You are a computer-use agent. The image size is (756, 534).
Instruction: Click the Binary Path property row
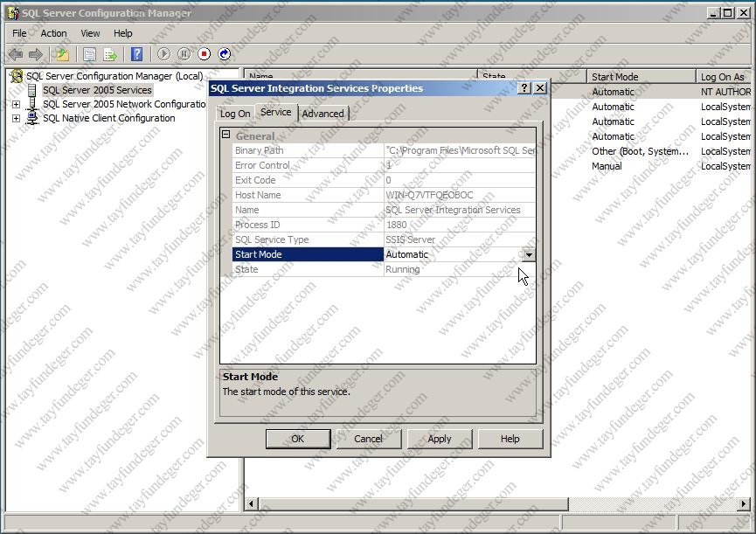(384, 150)
